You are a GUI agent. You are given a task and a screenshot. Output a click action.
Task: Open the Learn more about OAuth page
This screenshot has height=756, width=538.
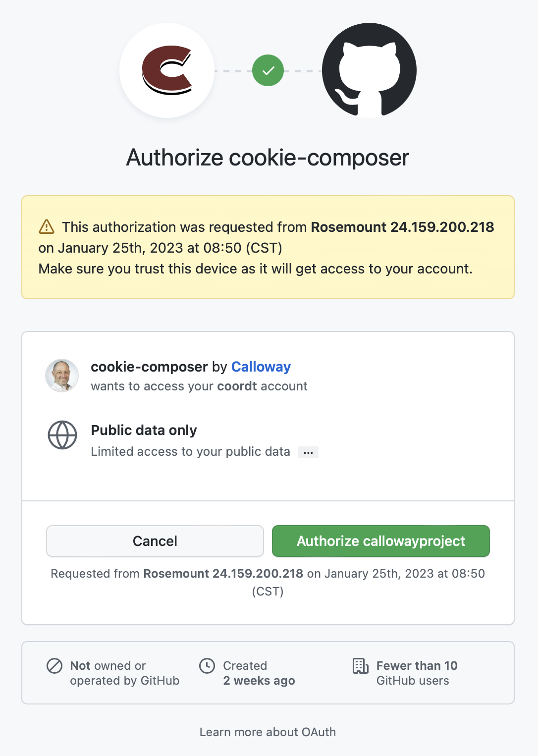click(268, 732)
